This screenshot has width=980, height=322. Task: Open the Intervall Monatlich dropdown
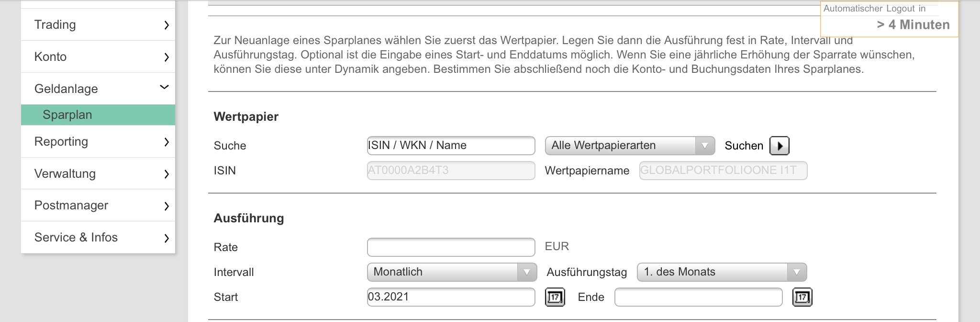tap(451, 272)
